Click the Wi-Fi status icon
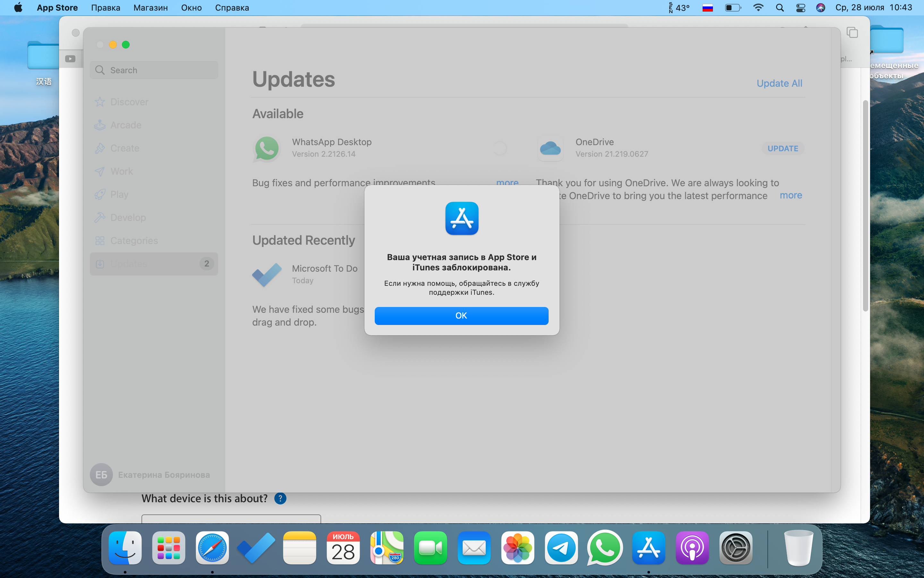The height and width of the screenshot is (578, 924). point(758,8)
